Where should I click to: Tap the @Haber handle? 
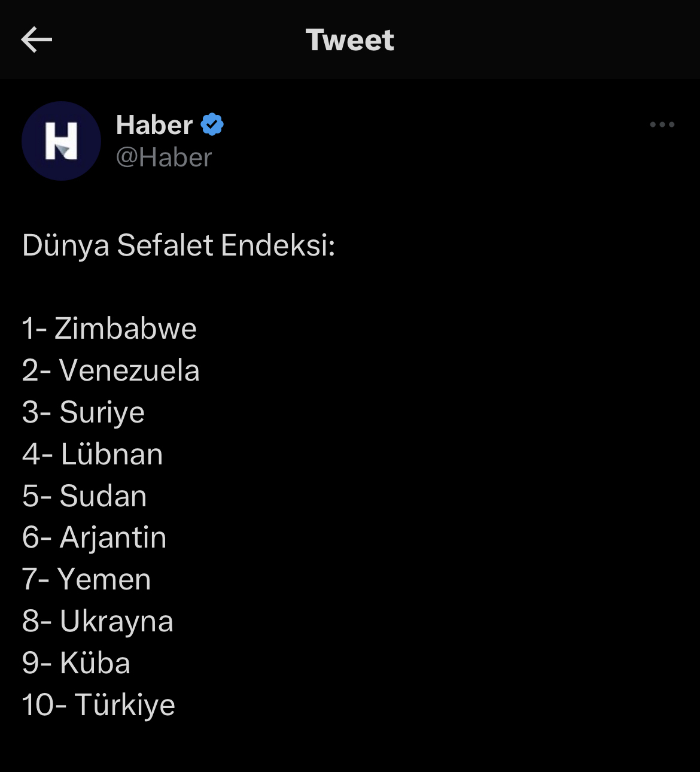164,157
